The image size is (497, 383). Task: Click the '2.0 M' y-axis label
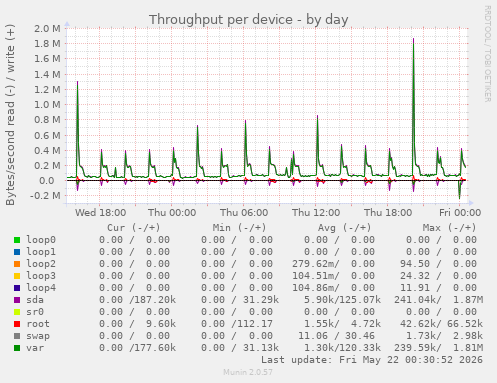(x=47, y=29)
